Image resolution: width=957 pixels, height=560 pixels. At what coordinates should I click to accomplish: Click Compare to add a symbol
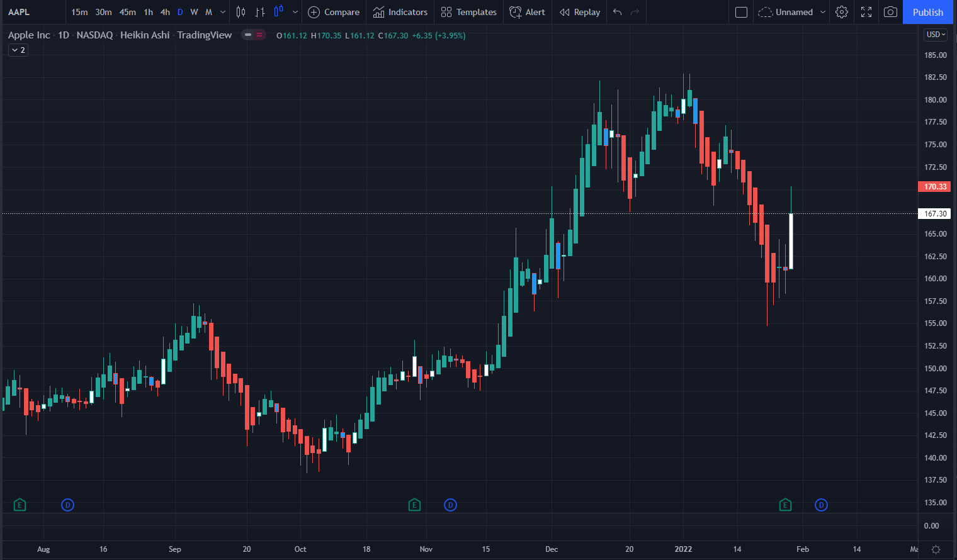click(334, 12)
